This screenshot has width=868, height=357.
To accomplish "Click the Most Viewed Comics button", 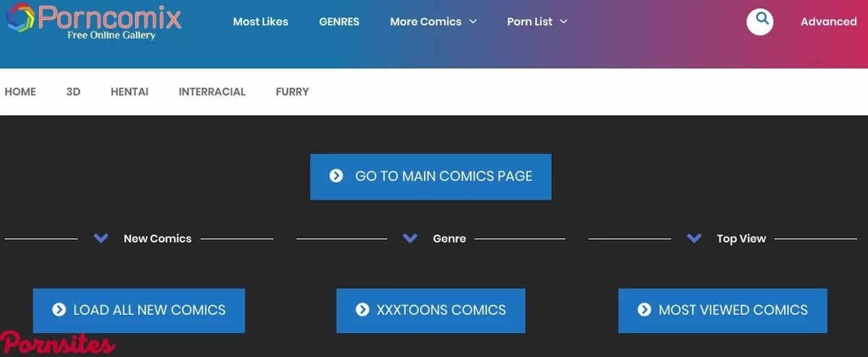I will [723, 310].
